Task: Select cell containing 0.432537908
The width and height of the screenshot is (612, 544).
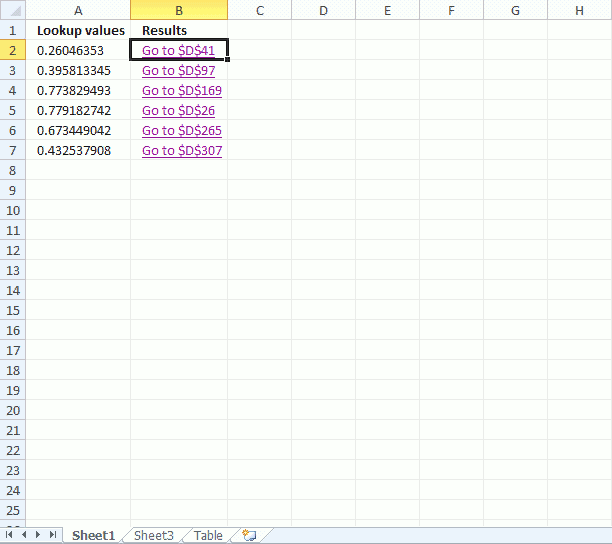Action: pos(78,150)
